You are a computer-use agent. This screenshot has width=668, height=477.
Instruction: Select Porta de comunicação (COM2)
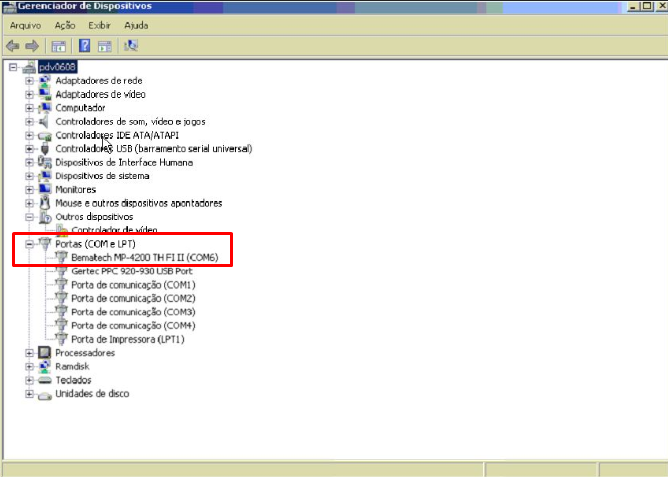133,298
